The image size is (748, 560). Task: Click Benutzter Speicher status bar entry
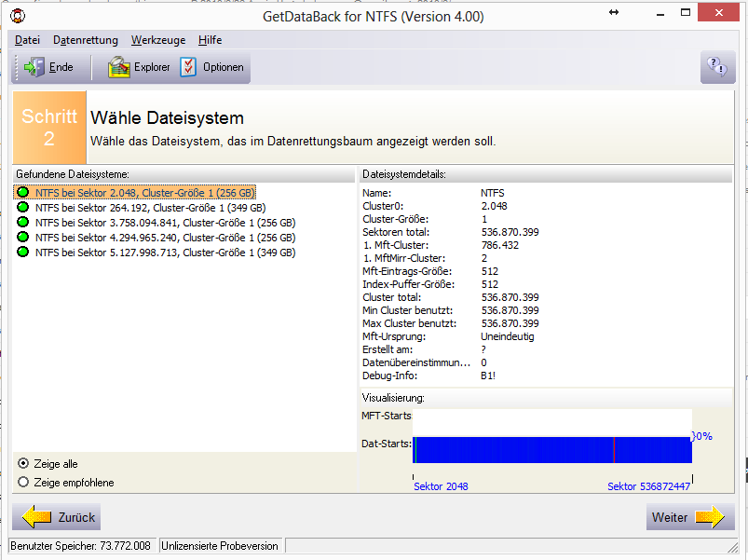coord(81,546)
